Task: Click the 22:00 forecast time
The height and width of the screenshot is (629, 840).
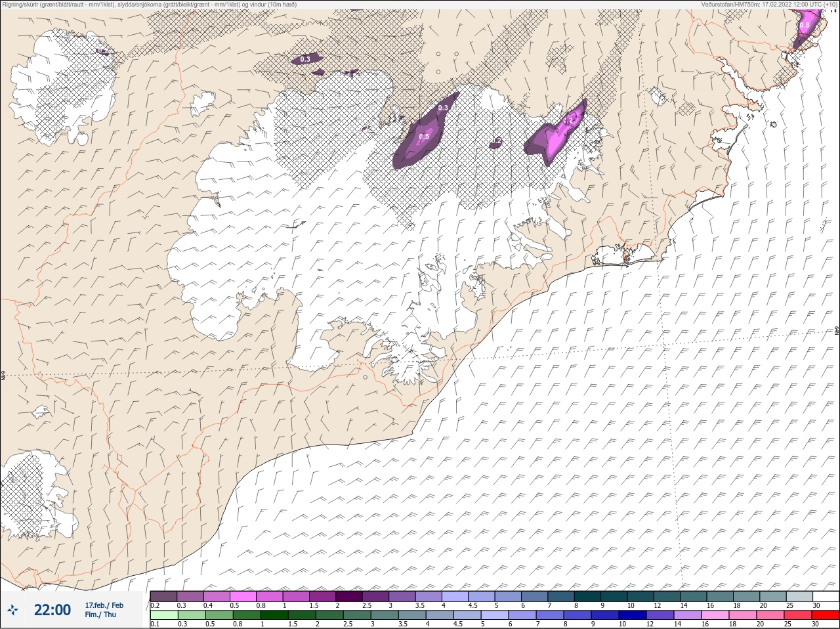Action: (52, 610)
